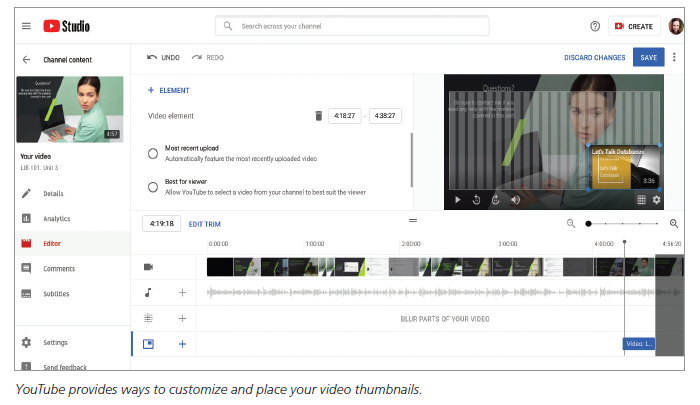Click the video track camera icon
This screenshot has height=405, width=700.
148,267
